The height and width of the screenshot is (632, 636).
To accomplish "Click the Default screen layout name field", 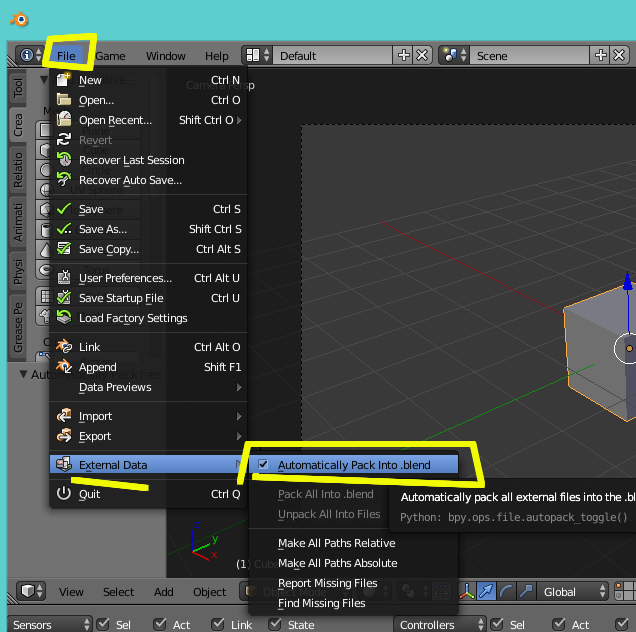I will coord(332,56).
